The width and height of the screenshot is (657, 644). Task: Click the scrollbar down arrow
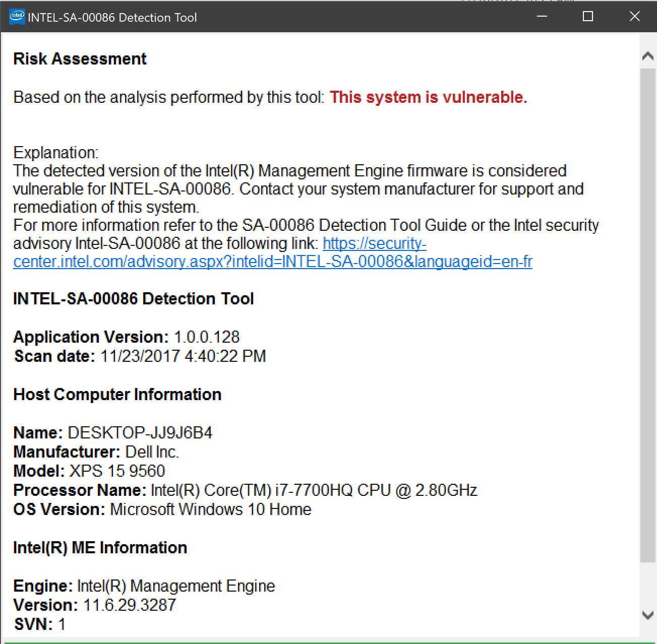point(648,615)
